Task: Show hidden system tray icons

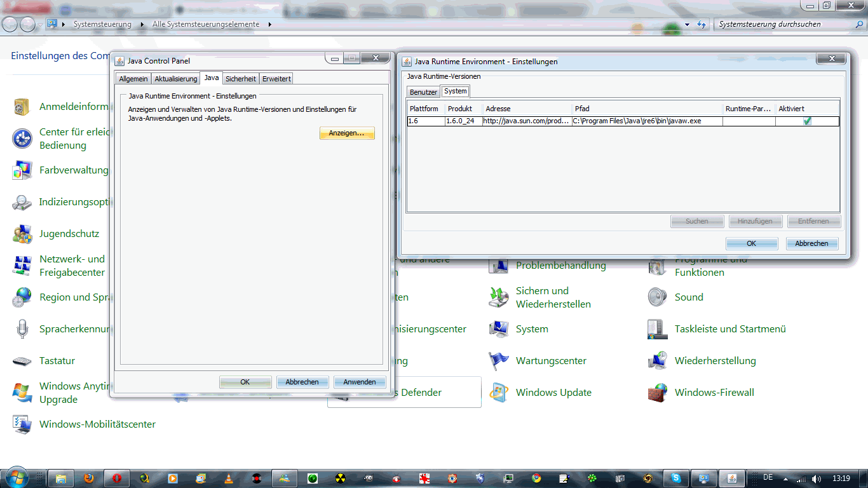Action: tap(785, 478)
